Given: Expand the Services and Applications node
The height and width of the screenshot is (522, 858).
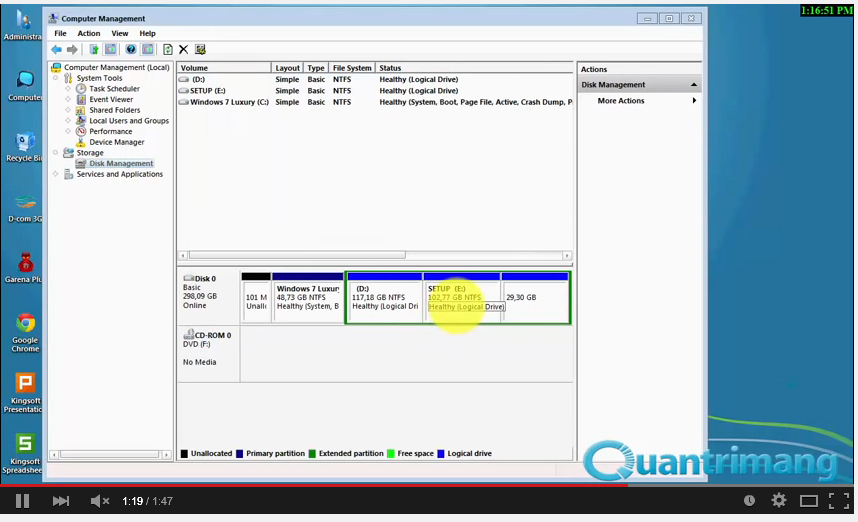Looking at the screenshot, I should coord(57,174).
